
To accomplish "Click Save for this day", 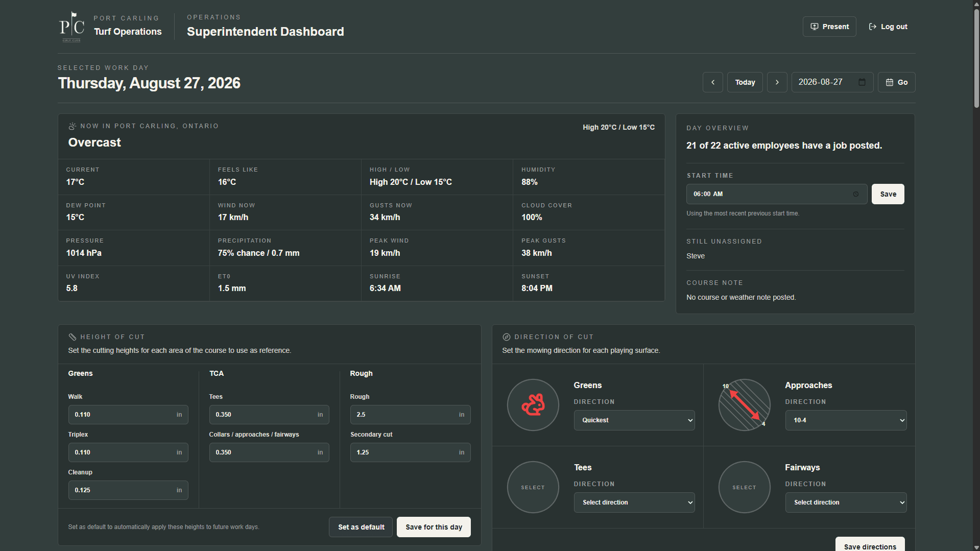I will pyautogui.click(x=434, y=527).
